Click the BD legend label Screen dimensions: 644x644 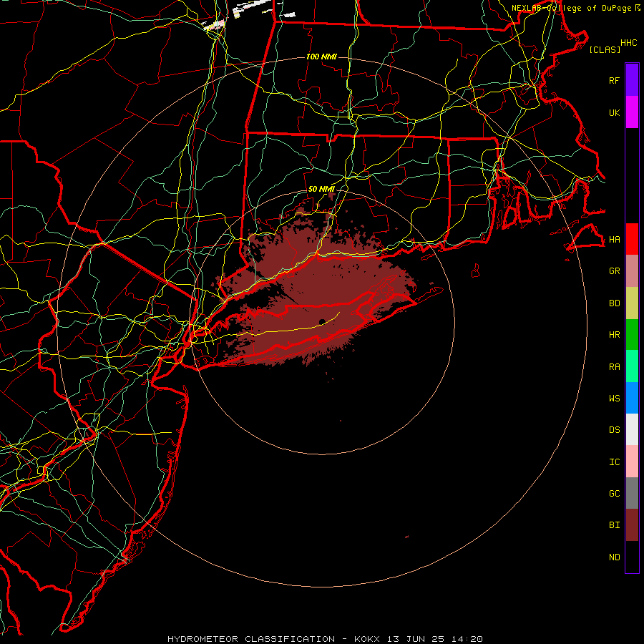[x=614, y=303]
